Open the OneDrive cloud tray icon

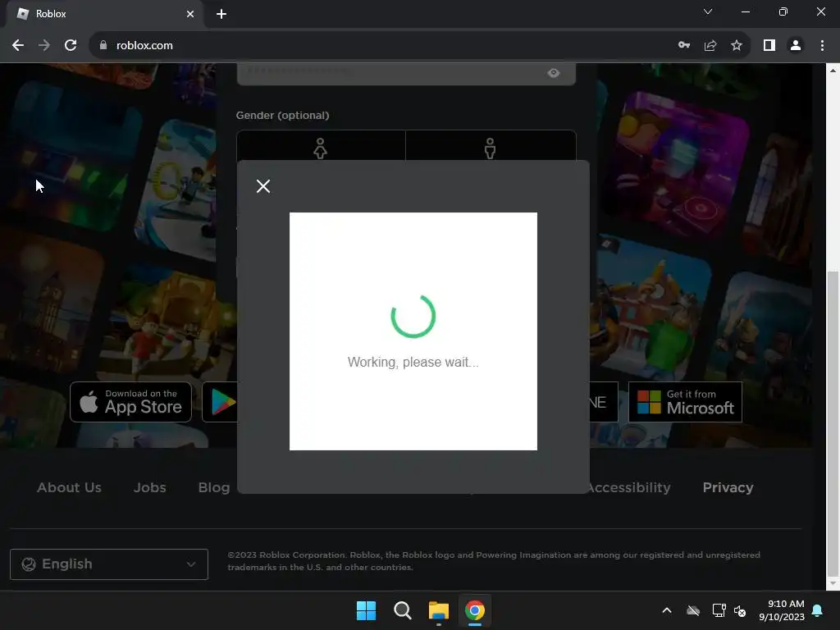click(x=693, y=610)
